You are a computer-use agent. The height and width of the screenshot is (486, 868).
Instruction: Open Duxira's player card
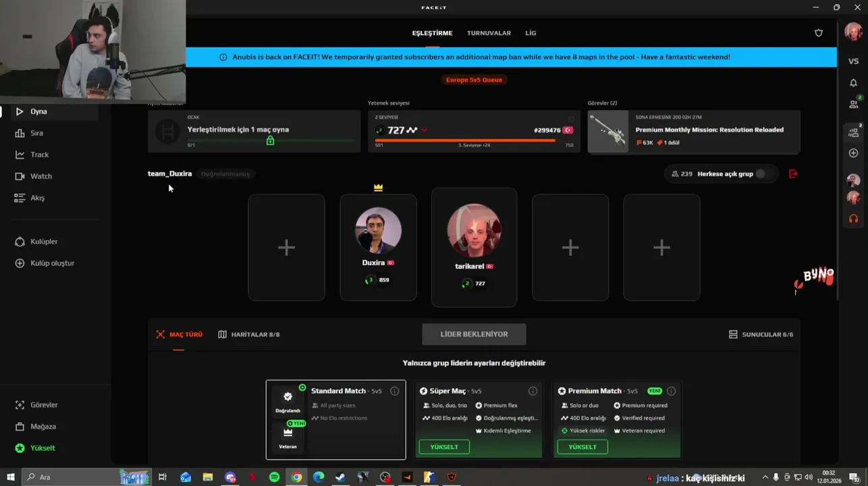coord(378,248)
